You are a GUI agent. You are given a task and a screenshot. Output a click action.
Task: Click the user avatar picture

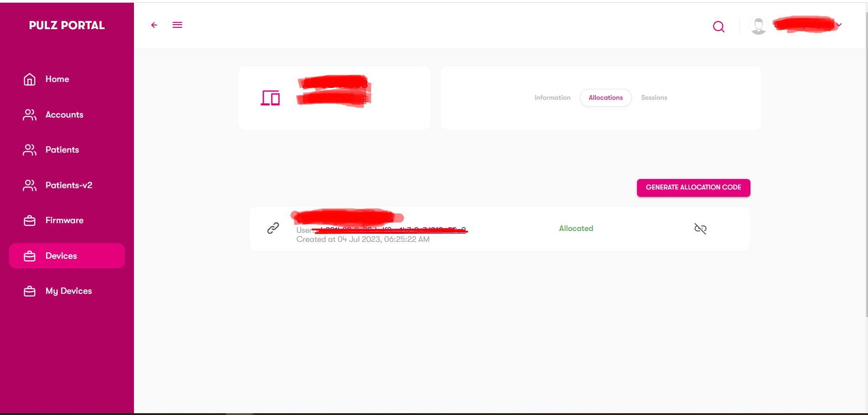pos(759,26)
